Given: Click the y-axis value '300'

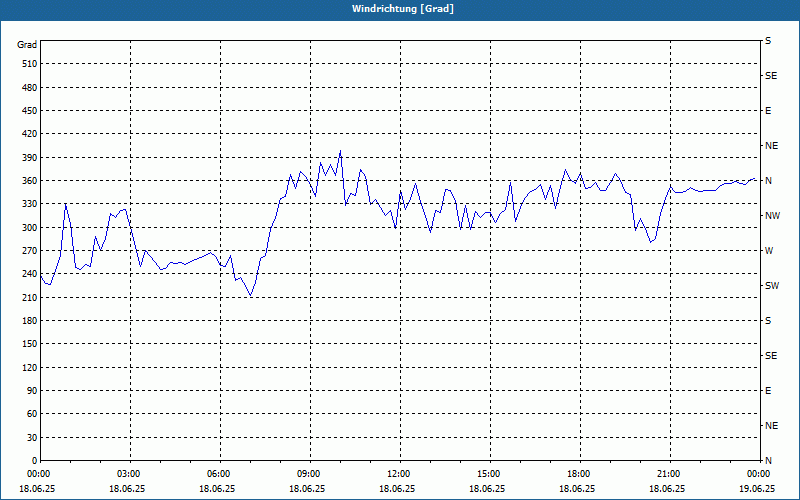Looking at the screenshot, I should pos(30,228).
